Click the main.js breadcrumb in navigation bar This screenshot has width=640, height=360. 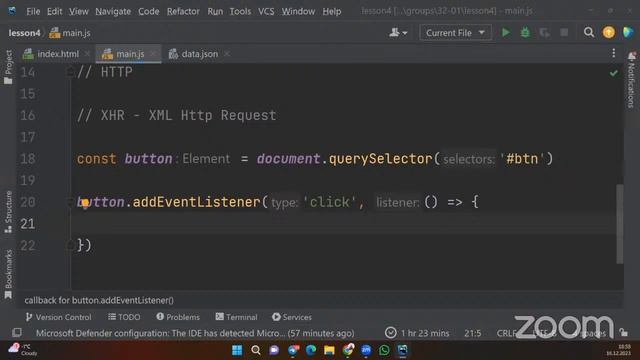tap(70, 33)
